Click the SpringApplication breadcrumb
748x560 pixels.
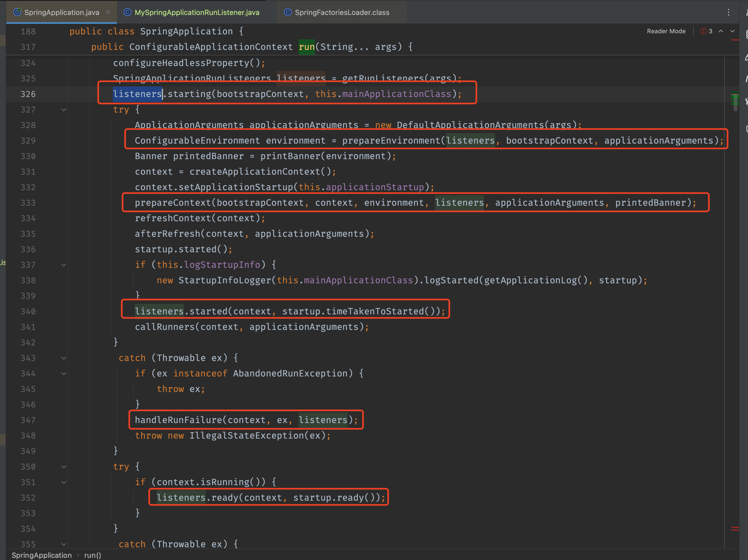tap(42, 555)
